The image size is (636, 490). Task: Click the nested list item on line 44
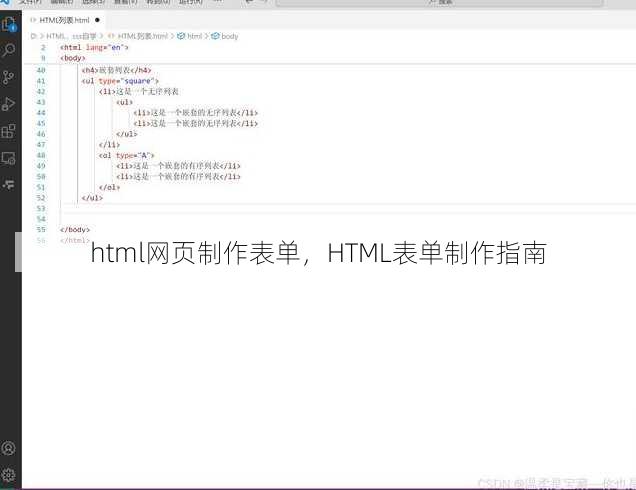(x=196, y=112)
